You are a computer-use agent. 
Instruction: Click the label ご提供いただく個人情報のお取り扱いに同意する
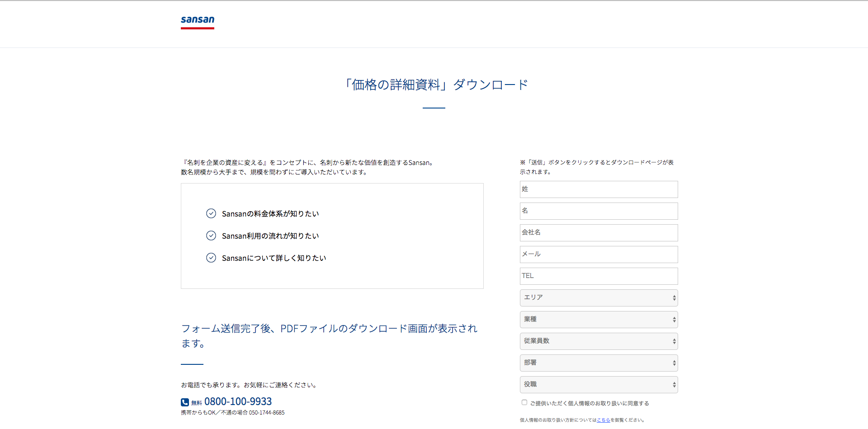pyautogui.click(x=590, y=403)
